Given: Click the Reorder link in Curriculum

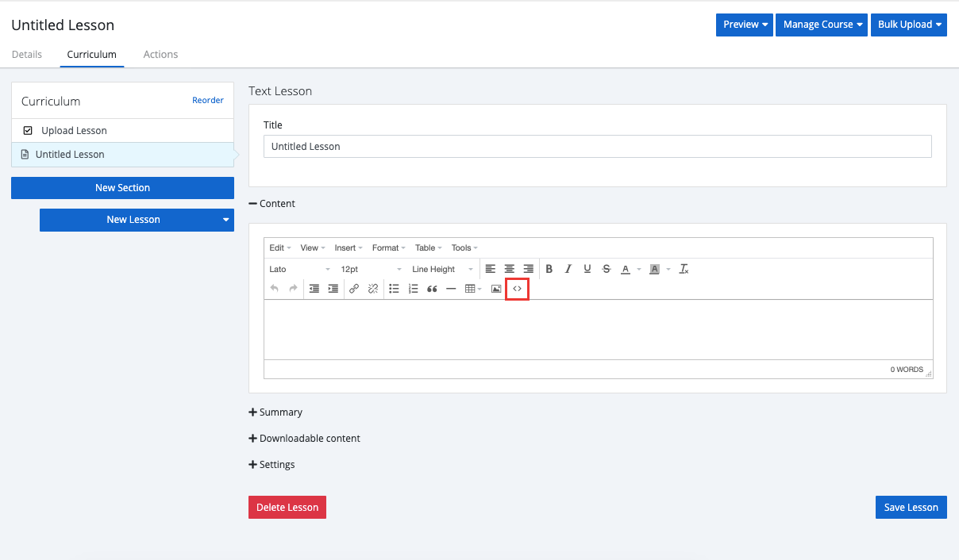Looking at the screenshot, I should [x=208, y=101].
